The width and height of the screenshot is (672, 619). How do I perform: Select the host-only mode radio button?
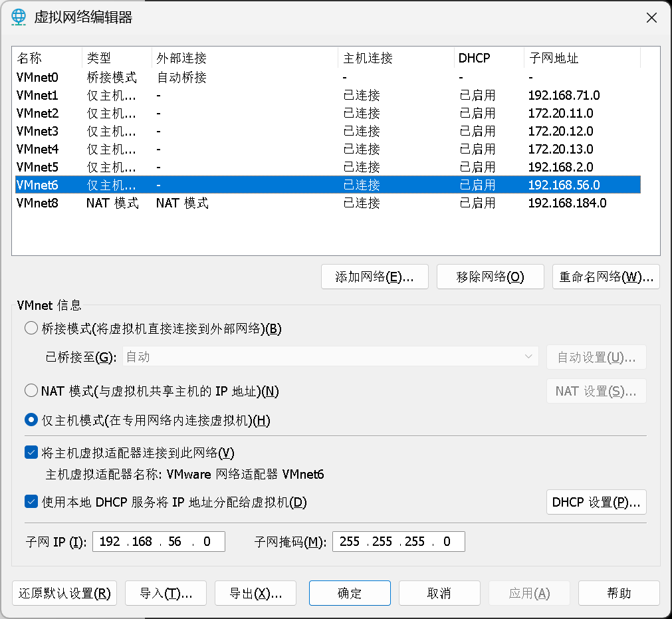pos(31,420)
